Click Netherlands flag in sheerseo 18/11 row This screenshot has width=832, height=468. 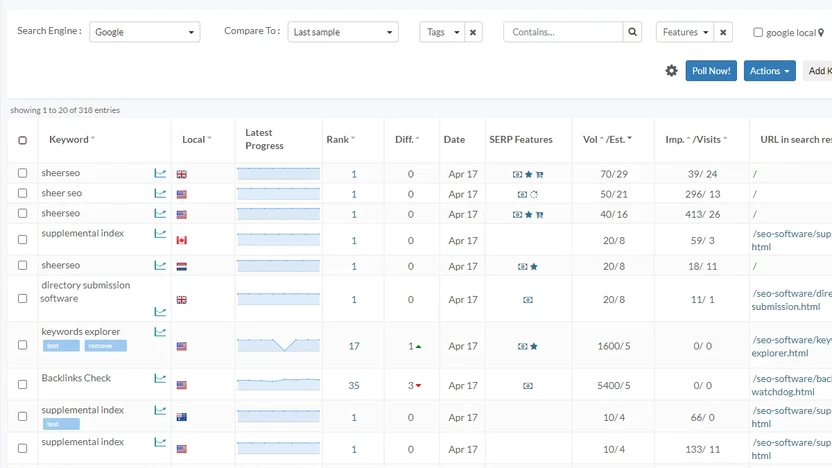tap(181, 266)
